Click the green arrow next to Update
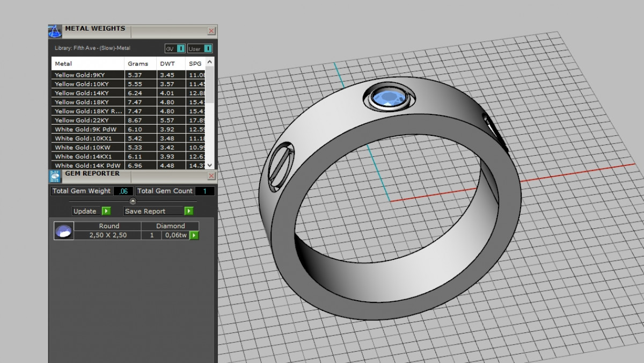Image resolution: width=644 pixels, height=363 pixels. (106, 211)
